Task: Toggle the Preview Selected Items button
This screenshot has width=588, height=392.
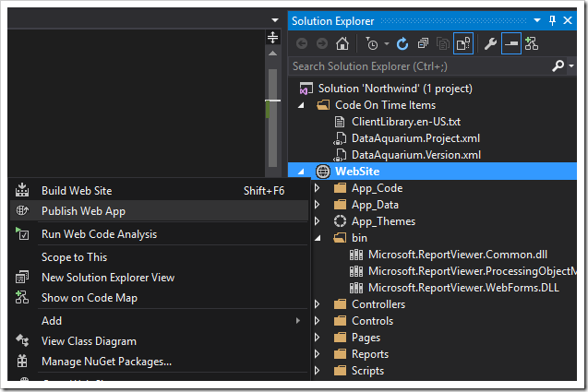Action: coord(510,43)
